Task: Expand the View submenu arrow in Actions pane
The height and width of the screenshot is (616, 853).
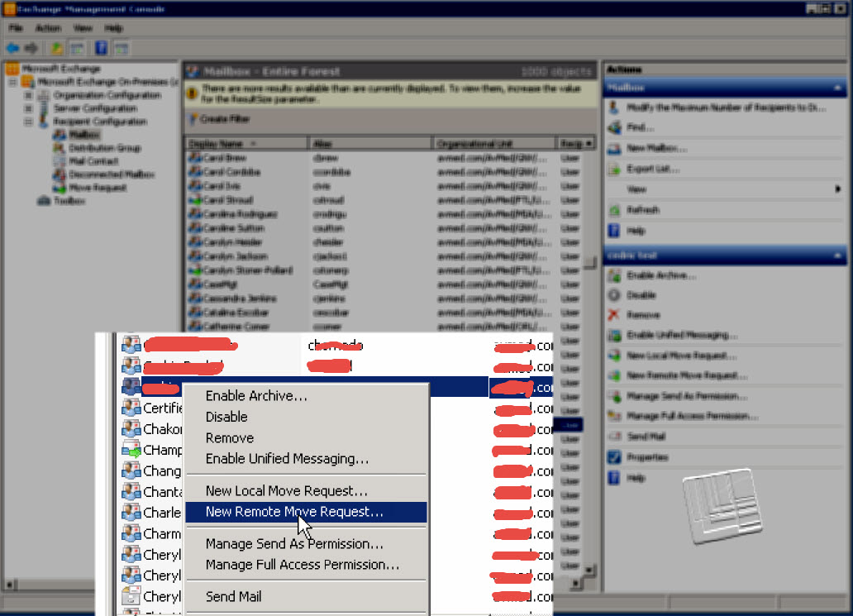Action: click(838, 189)
